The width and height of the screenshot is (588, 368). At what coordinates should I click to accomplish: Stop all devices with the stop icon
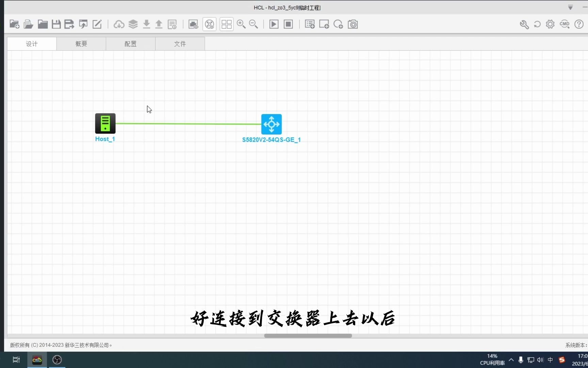288,24
